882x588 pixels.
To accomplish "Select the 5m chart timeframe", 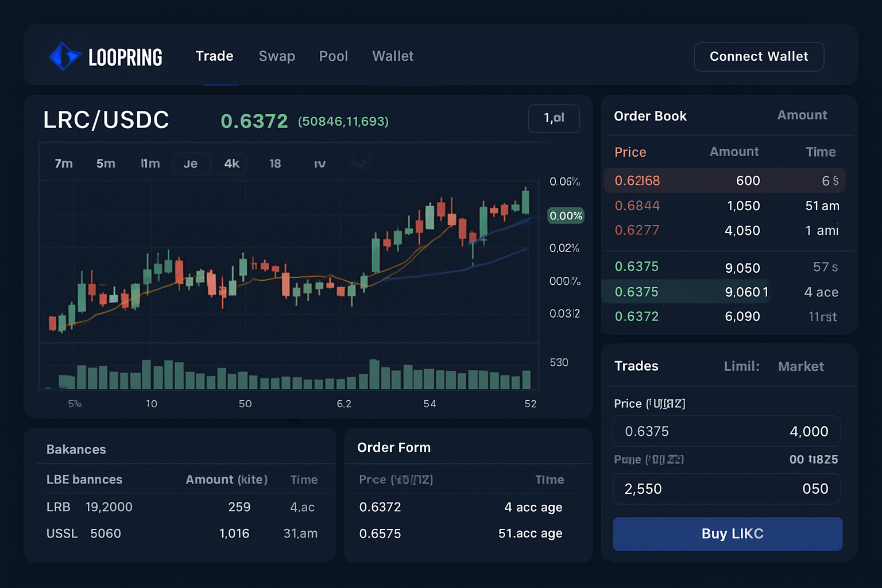I will click(x=106, y=163).
